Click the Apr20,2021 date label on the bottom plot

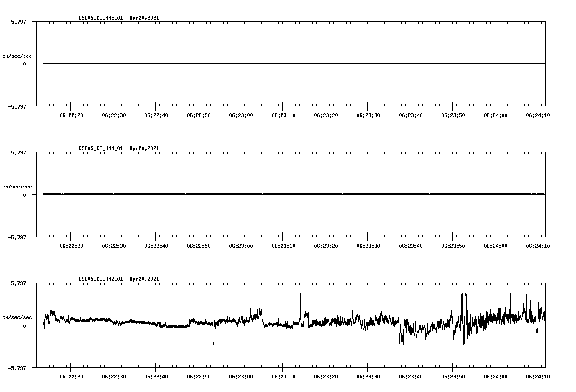click(x=144, y=279)
